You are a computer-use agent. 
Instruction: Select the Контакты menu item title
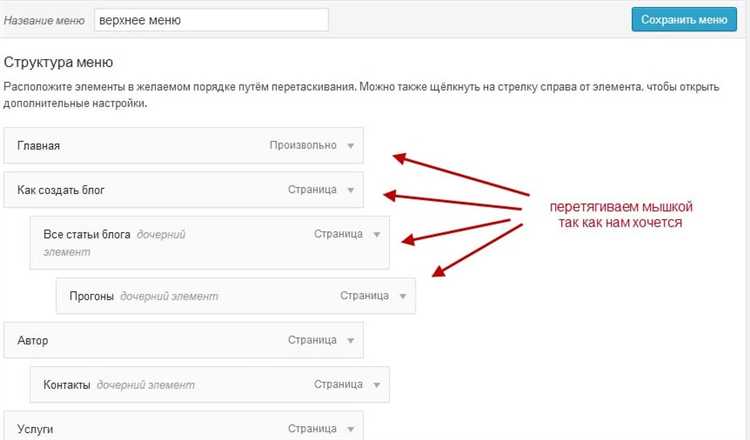66,385
